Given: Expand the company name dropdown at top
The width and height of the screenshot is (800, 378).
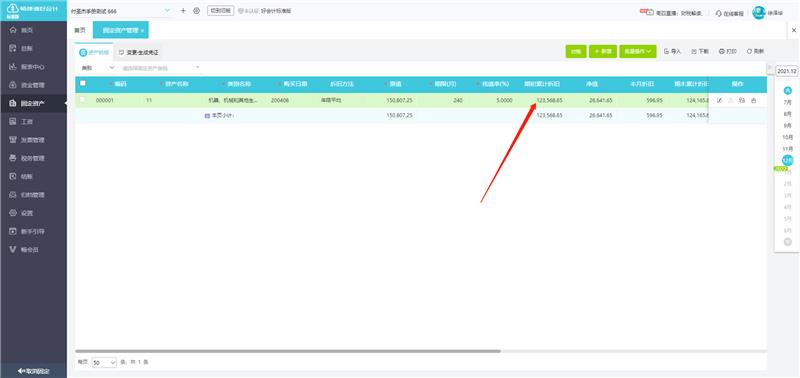Looking at the screenshot, I should (168, 11).
